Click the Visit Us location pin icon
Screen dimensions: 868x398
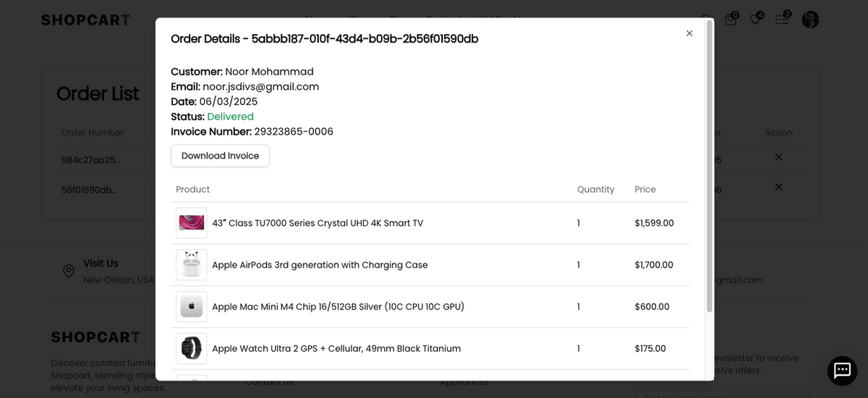[x=69, y=271]
